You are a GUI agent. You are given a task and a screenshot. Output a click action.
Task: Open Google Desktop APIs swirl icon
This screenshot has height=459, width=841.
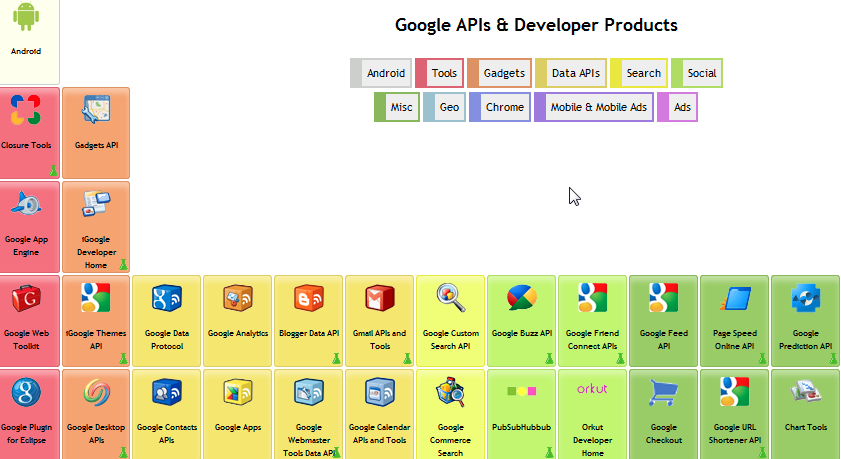click(97, 392)
